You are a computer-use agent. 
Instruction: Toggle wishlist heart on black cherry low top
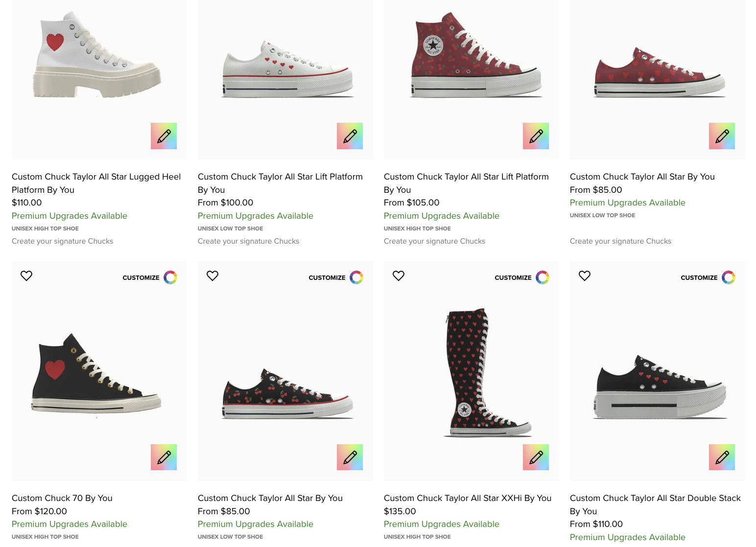click(x=213, y=276)
